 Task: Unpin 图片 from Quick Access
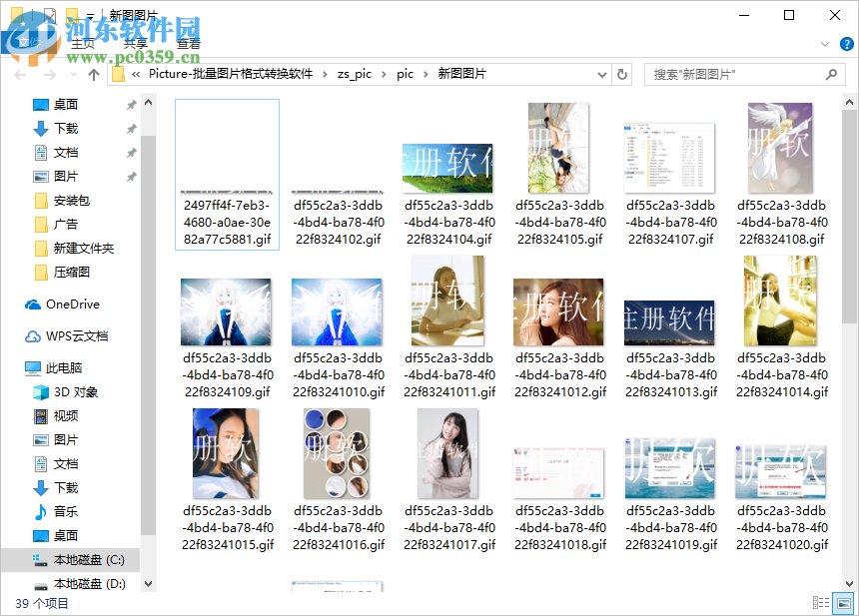(x=130, y=176)
